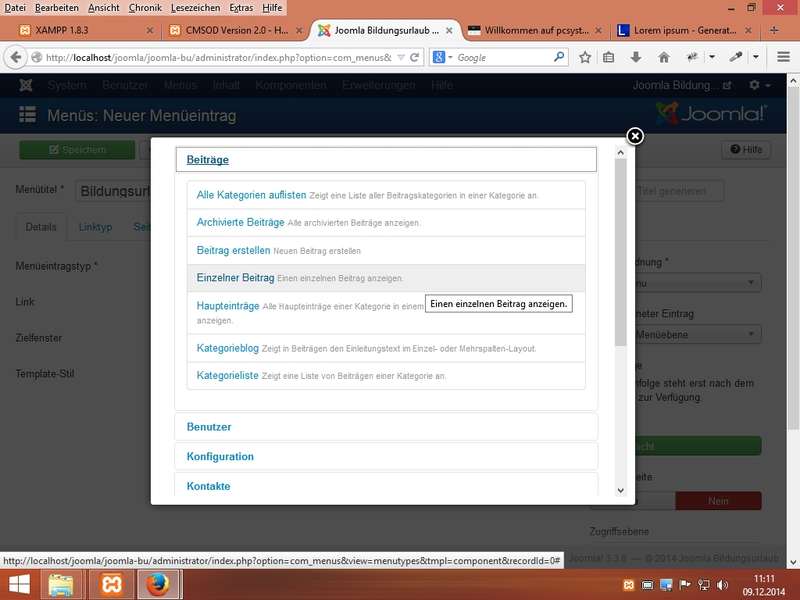Image resolution: width=800 pixels, height=600 pixels.
Task: Open the downloads arrow icon
Action: coord(636,57)
